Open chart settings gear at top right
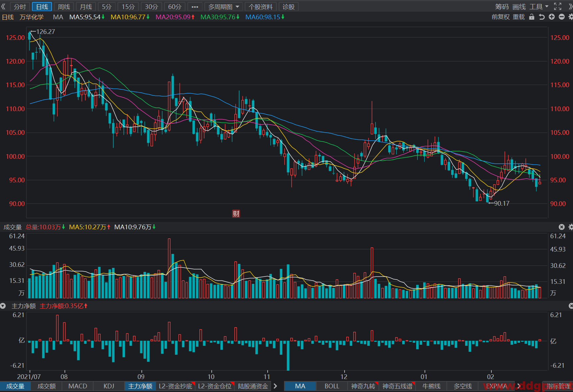This screenshot has height=392, width=573. click(x=571, y=17)
